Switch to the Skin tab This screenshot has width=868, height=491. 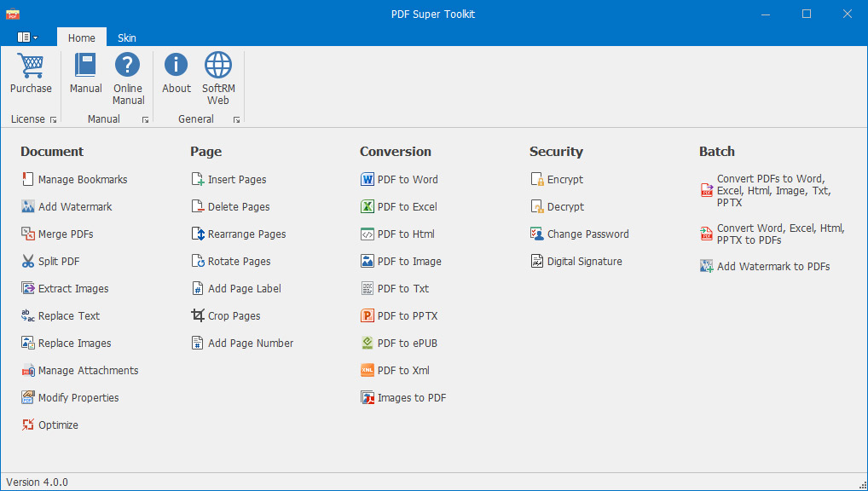click(x=126, y=38)
